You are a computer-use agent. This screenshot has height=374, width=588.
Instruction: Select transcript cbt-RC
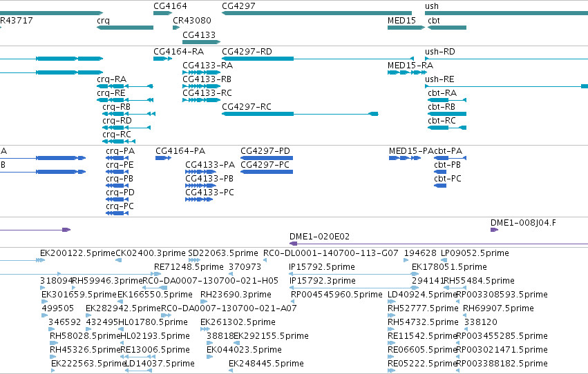coord(442,121)
